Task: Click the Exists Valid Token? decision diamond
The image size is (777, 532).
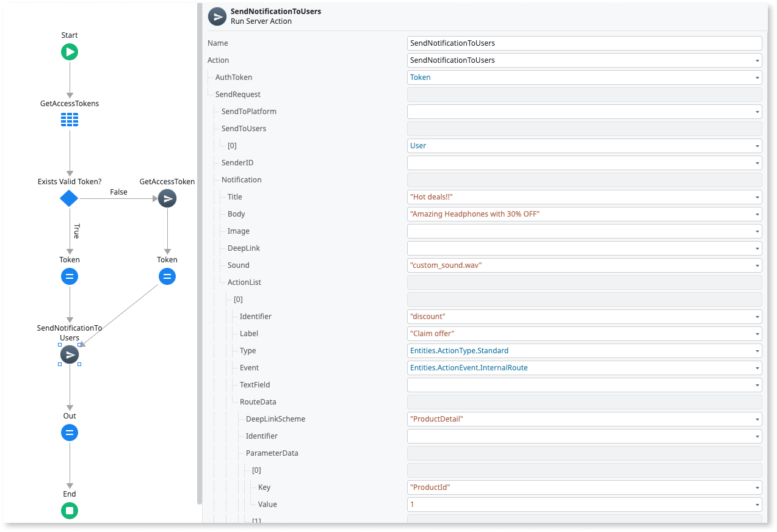Action: point(69,198)
